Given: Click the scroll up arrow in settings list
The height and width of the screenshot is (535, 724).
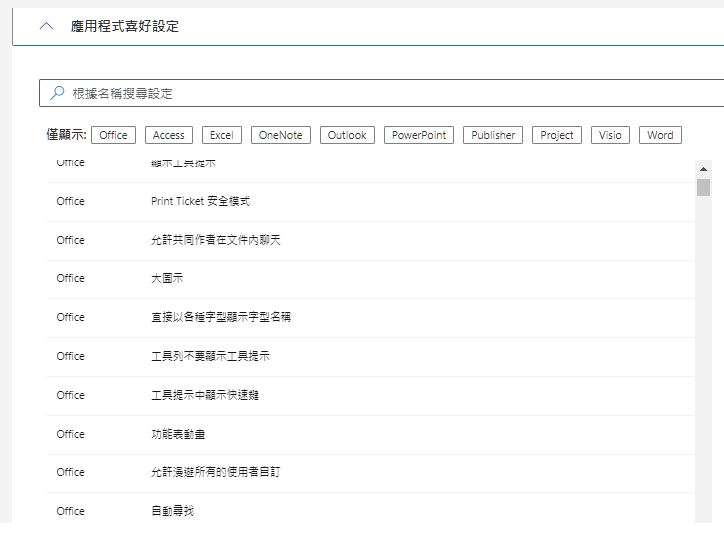Looking at the screenshot, I should (x=703, y=168).
